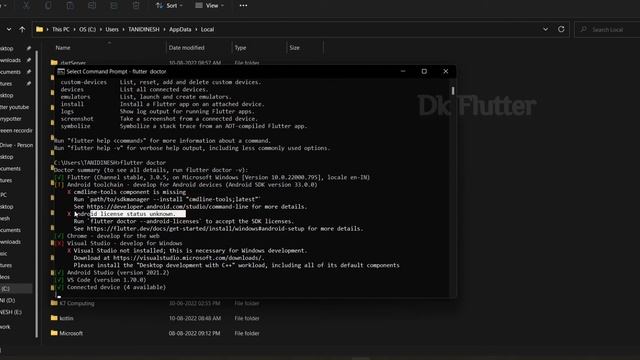This screenshot has height=360, width=640.
Task: Unpin Desktop using its pin icon
Action: [x=29, y=48]
